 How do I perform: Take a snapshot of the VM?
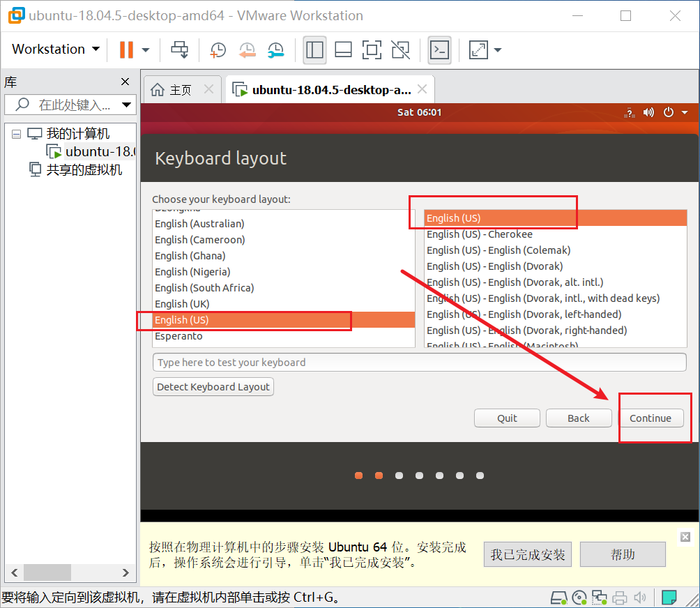pos(218,50)
